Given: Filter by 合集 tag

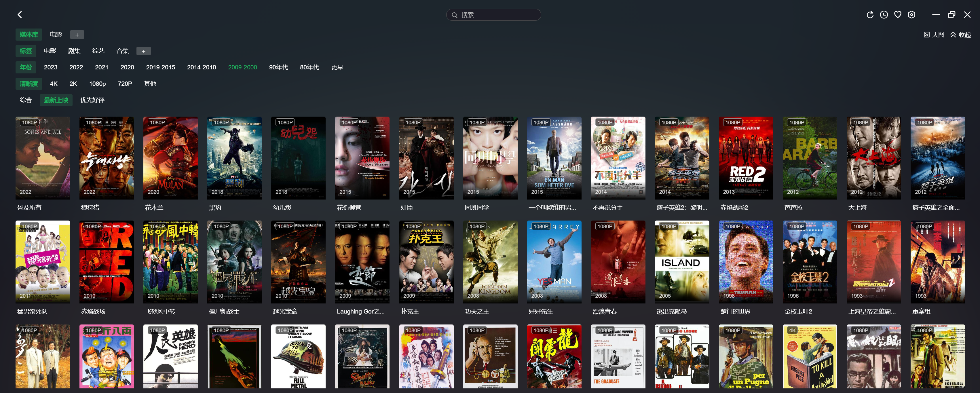Looking at the screenshot, I should coord(123,51).
